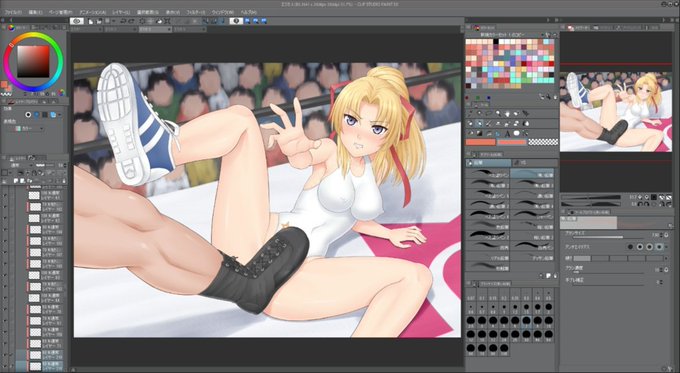Switch to the 鉛筆 (Pencil) sub tool group tab

[x=488, y=163]
